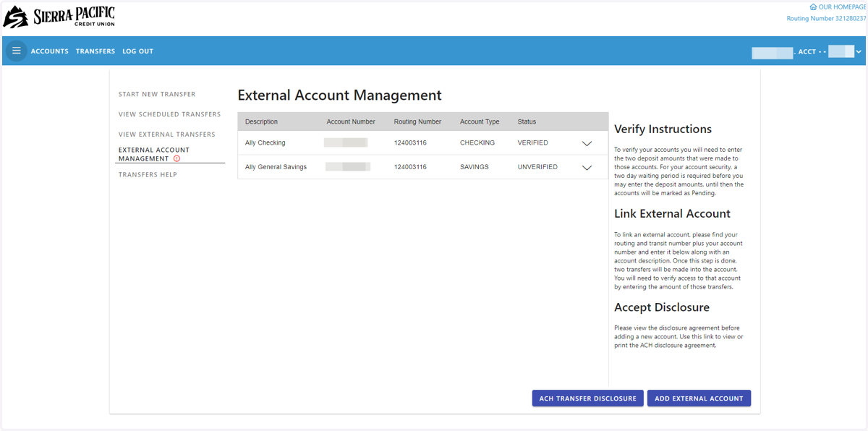Image resolution: width=868 pixels, height=431 pixels.
Task: Click the Add External Account button
Action: [x=699, y=398]
